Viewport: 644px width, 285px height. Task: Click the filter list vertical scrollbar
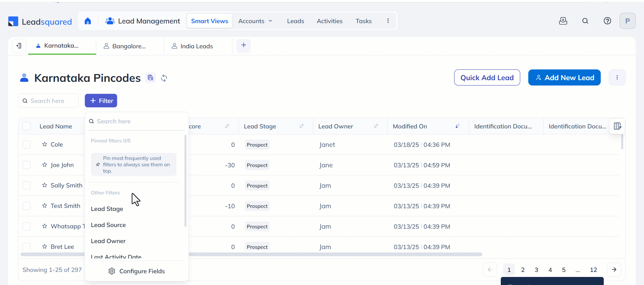[185, 181]
